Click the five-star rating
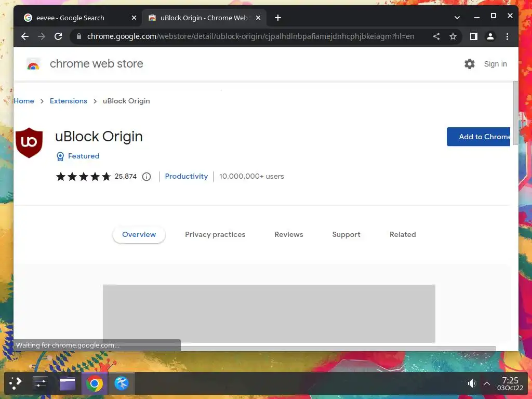This screenshot has height=399, width=532. coord(84,177)
